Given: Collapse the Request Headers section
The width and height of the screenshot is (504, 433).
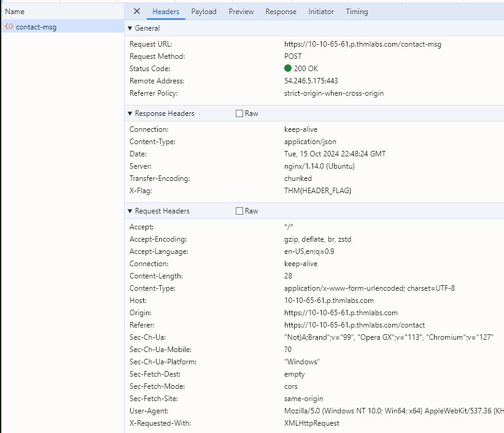Looking at the screenshot, I should (130, 211).
